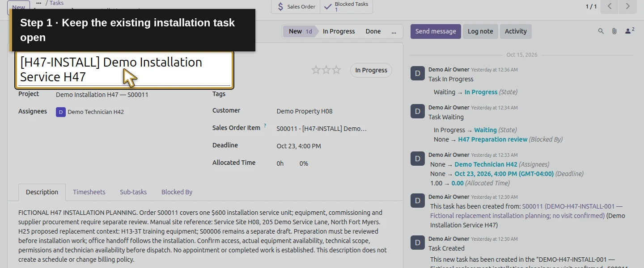Open the Blocked Tasks smart button
Image resolution: width=644 pixels, height=268 pixels.
pyautogui.click(x=346, y=7)
